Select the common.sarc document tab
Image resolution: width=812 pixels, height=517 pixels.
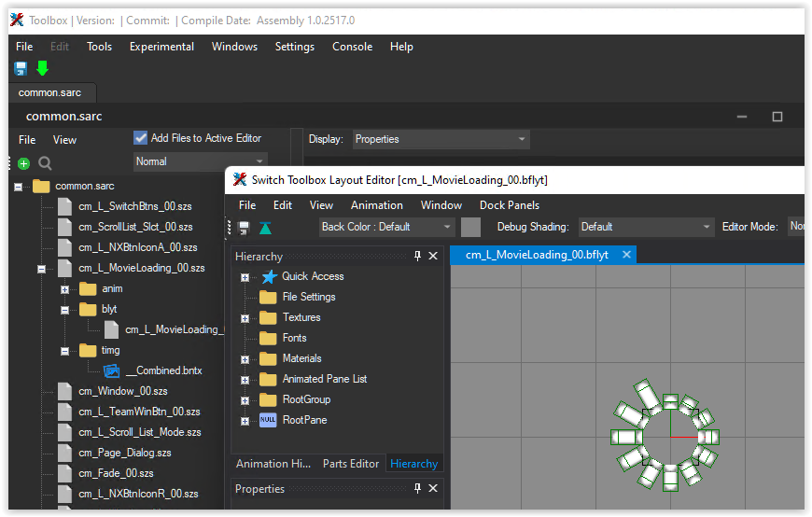(x=50, y=92)
